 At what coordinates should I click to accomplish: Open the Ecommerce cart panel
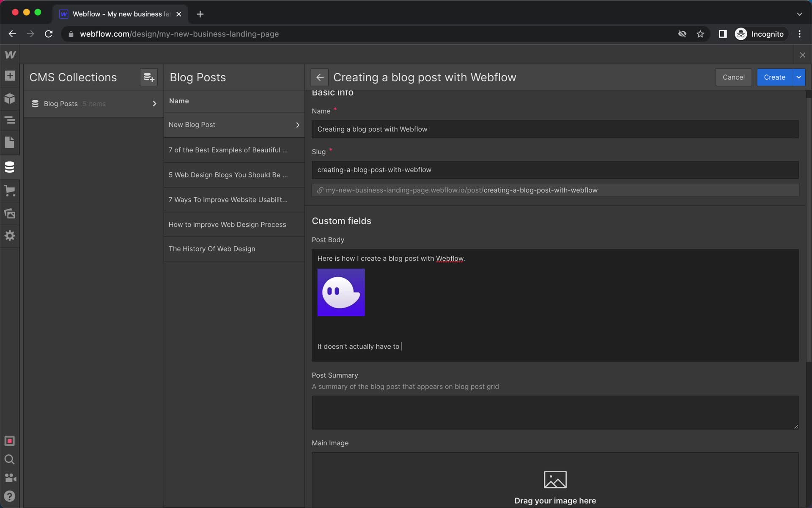10,190
